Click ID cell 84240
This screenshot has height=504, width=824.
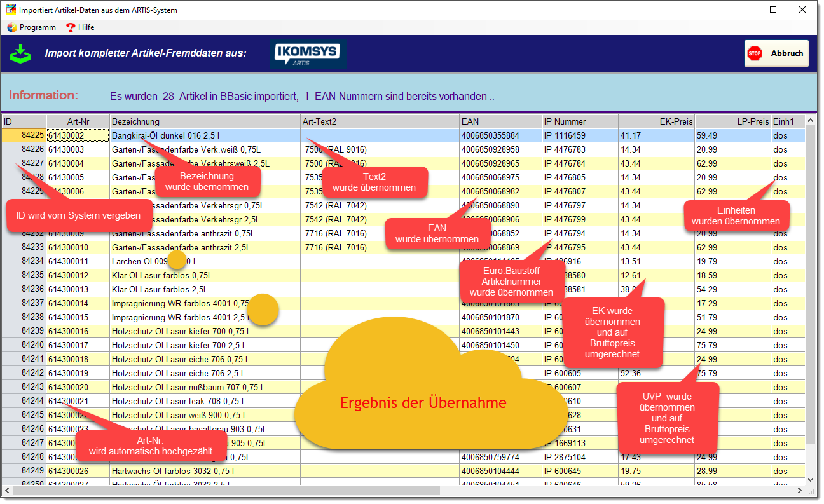pyautogui.click(x=24, y=345)
